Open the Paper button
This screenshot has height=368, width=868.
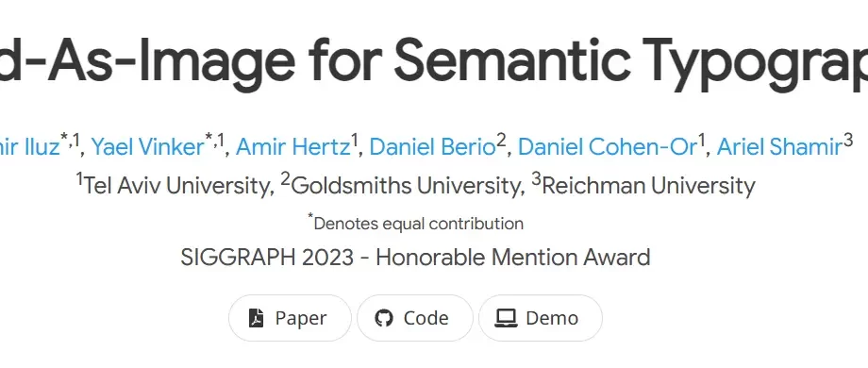pyautogui.click(x=290, y=318)
